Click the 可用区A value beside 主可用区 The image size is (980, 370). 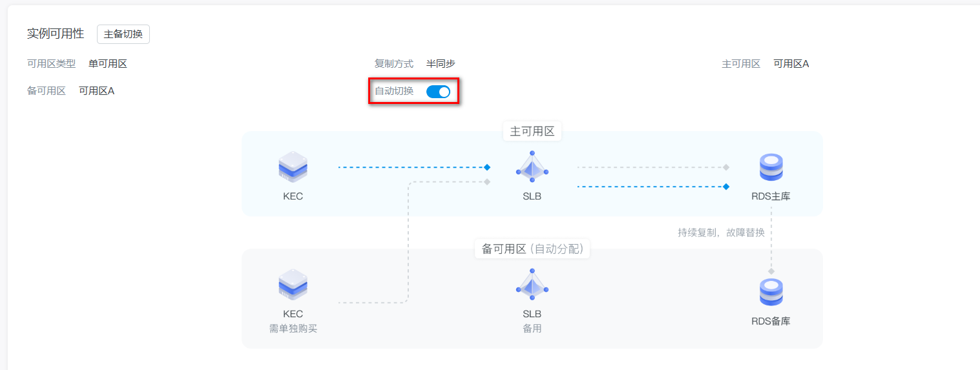(791, 64)
